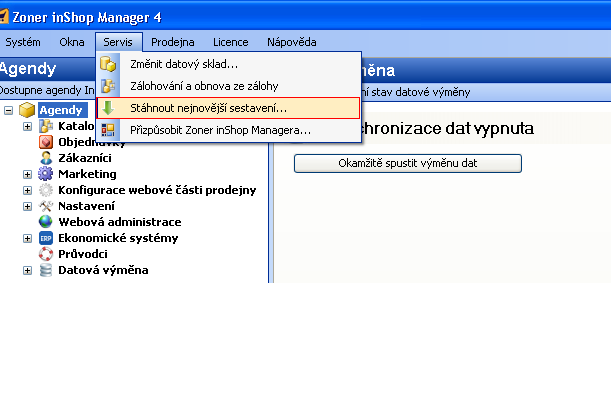Image resolution: width=611 pixels, height=400 pixels.
Task: Click the data store cylinders icon
Action: (108, 64)
